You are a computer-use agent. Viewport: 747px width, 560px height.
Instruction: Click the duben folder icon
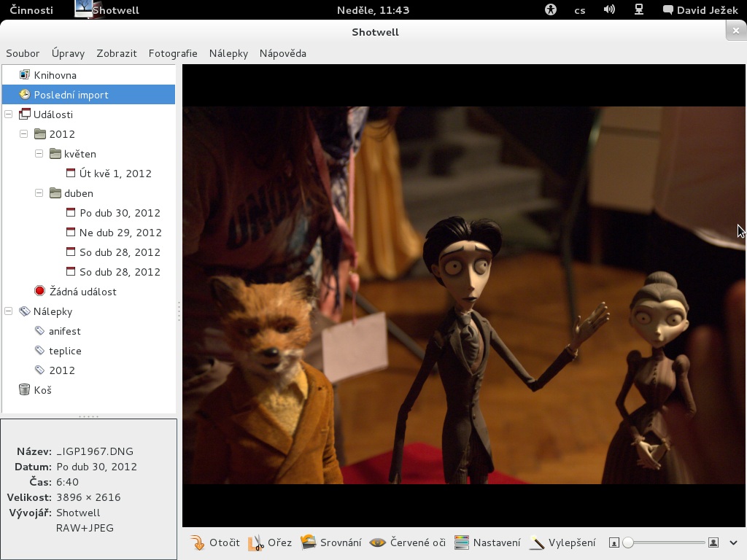[55, 192]
